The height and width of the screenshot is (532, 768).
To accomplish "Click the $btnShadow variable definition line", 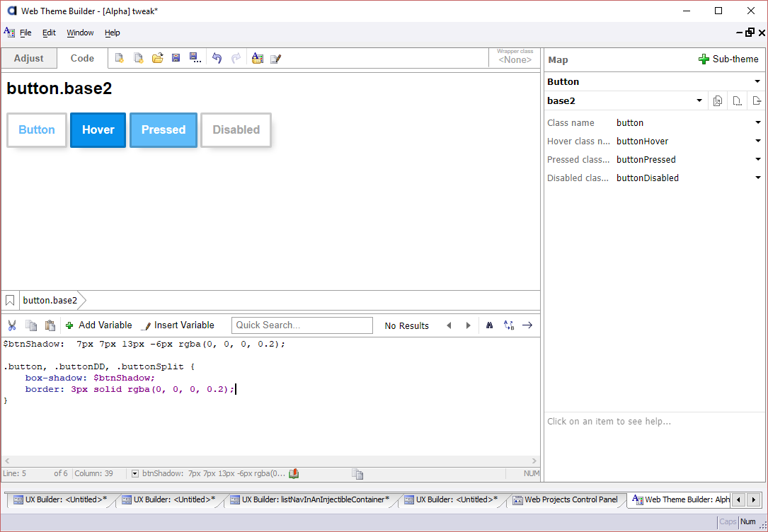I will 144,344.
